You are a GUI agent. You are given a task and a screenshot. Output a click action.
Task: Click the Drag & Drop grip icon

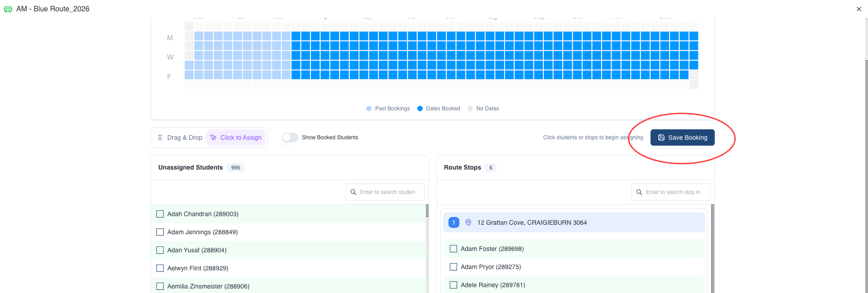point(160,137)
